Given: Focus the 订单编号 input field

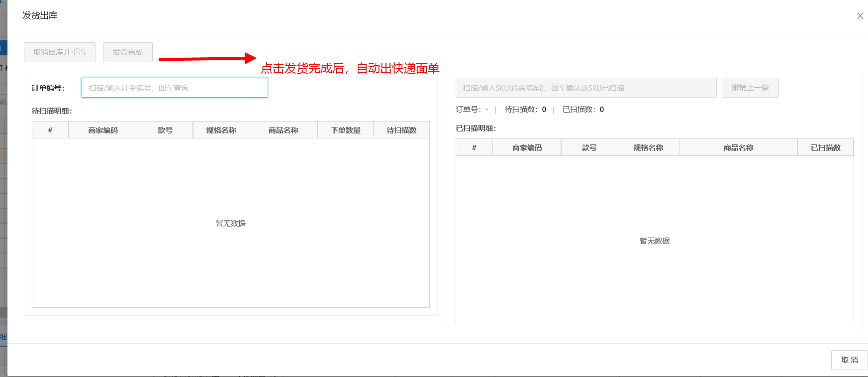Looking at the screenshot, I should click(175, 88).
